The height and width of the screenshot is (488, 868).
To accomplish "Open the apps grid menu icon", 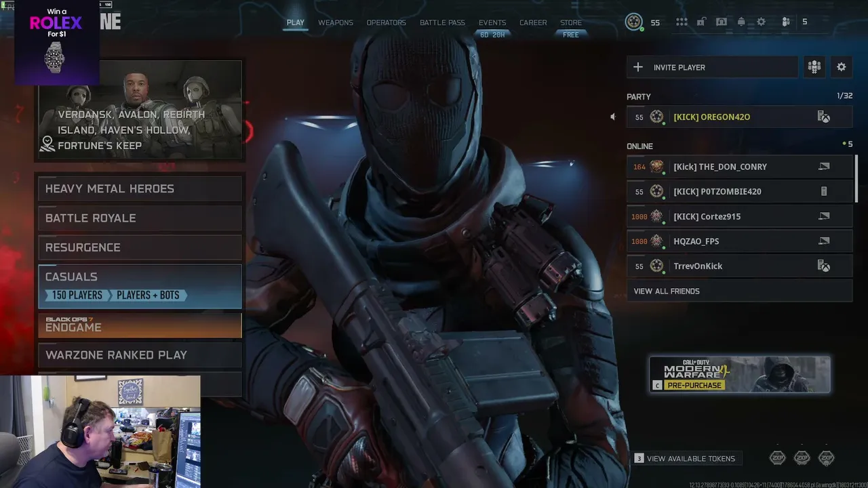I will click(x=682, y=22).
